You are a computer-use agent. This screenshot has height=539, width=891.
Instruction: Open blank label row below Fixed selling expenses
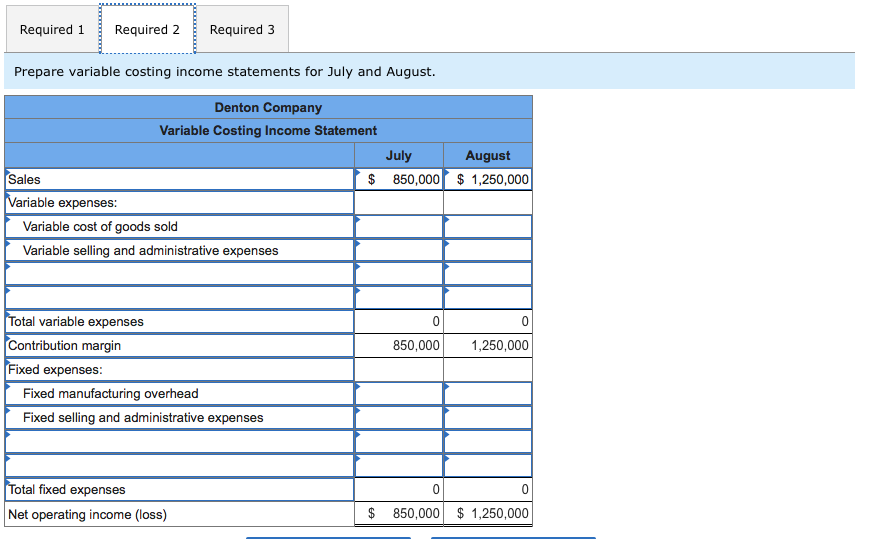tap(180, 441)
